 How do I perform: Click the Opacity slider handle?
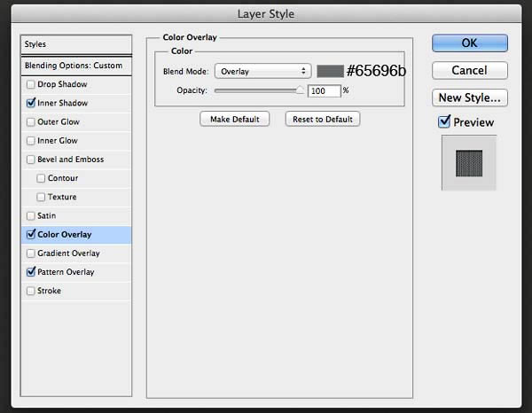click(300, 90)
